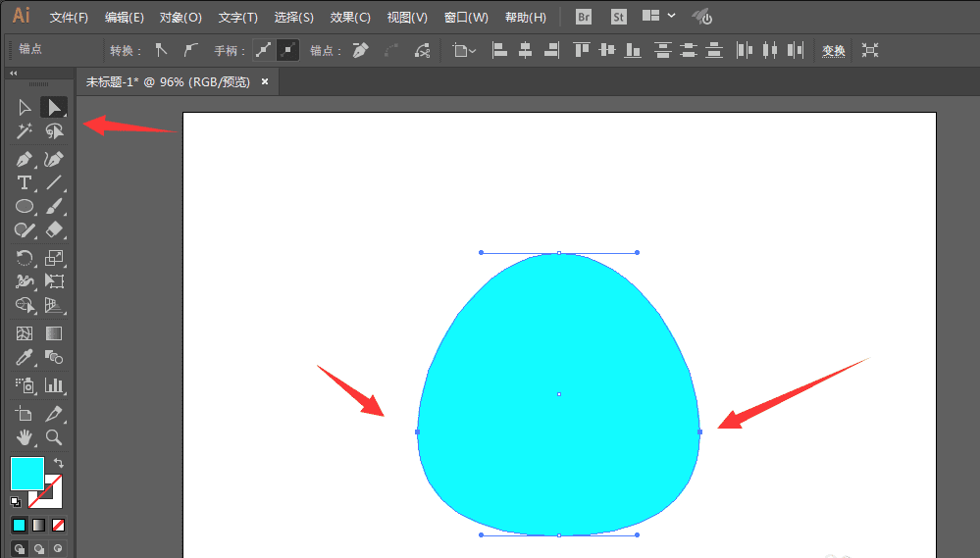The width and height of the screenshot is (980, 558).
Task: Convert selected anchor points to smooth
Action: [x=190, y=50]
